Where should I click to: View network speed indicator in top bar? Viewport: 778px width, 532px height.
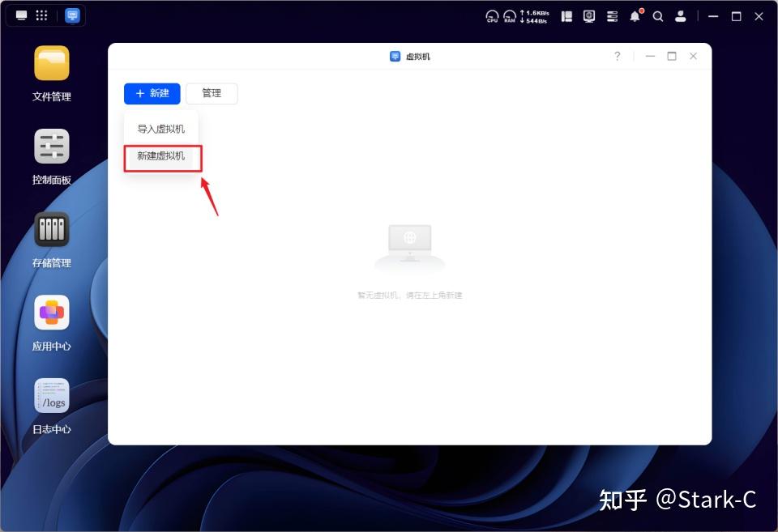click(x=534, y=17)
